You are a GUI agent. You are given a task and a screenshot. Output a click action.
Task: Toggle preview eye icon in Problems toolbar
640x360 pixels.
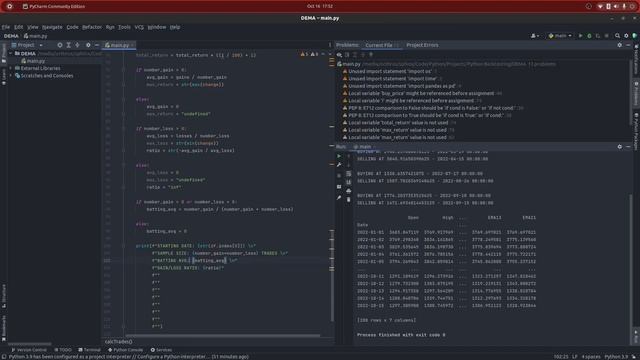point(339,55)
